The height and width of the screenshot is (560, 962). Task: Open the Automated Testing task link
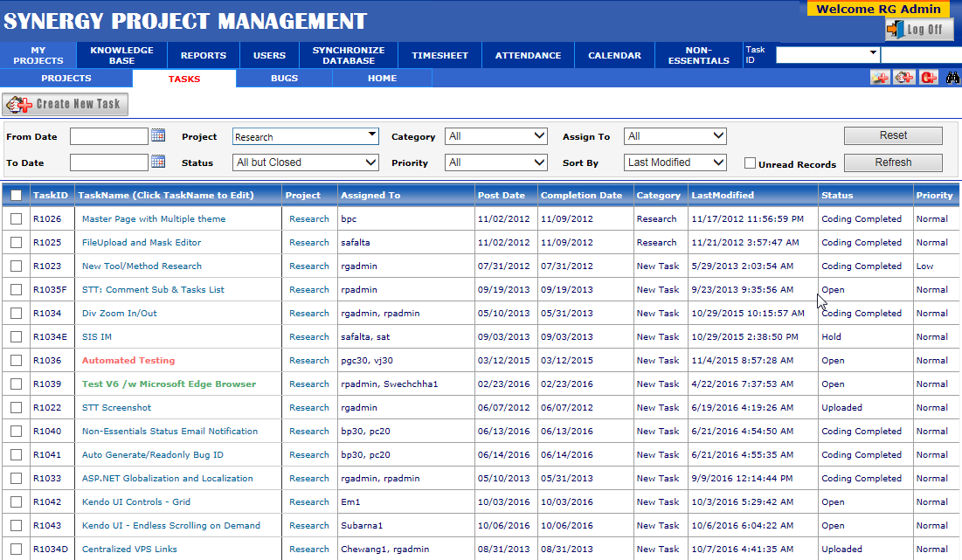pyautogui.click(x=128, y=361)
